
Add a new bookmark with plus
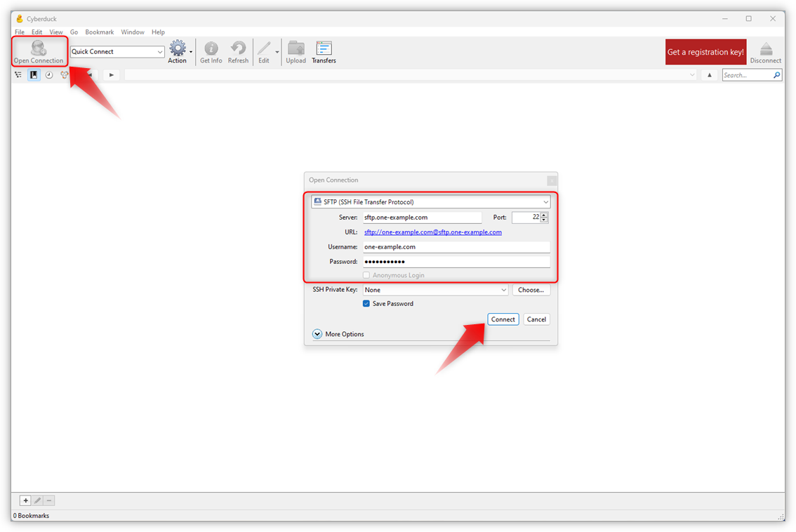click(25, 500)
